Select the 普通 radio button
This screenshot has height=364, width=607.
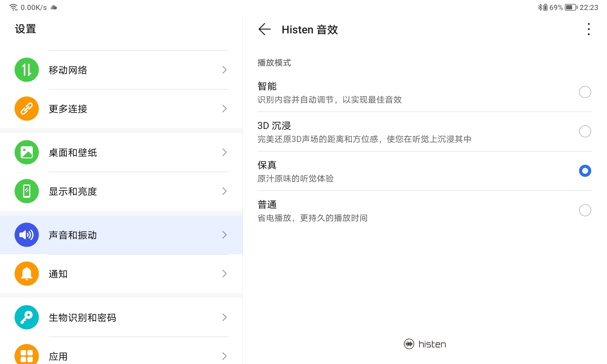click(585, 210)
